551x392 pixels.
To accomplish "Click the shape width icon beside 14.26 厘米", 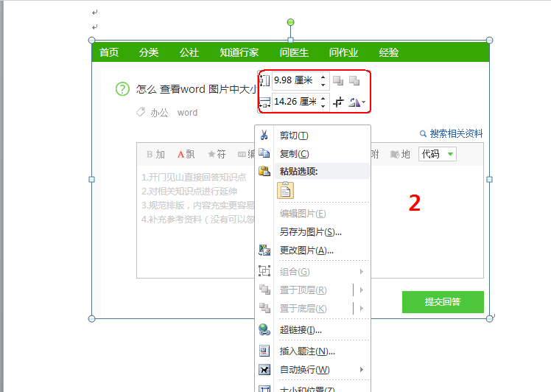I will pos(264,102).
